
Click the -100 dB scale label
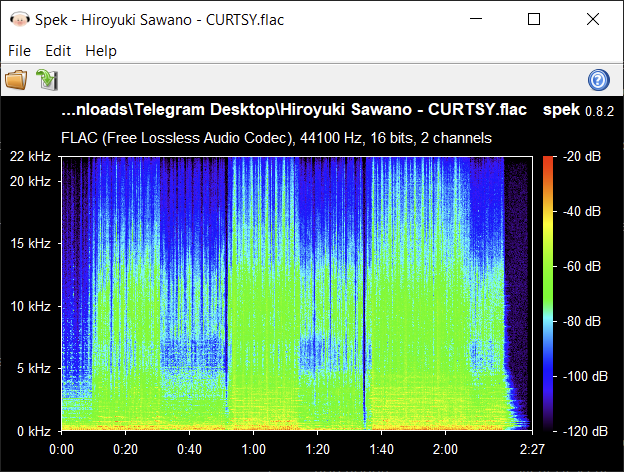[x=585, y=376]
